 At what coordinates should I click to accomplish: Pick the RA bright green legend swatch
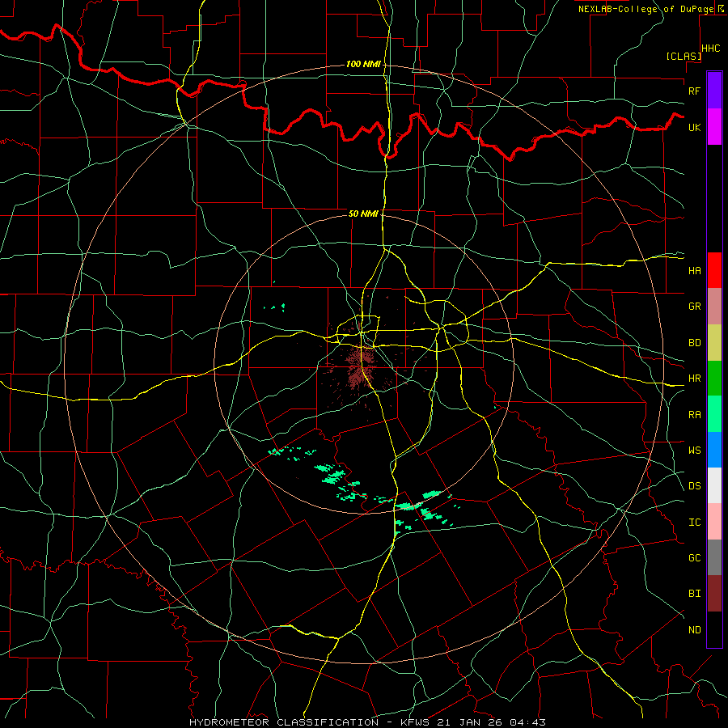(x=714, y=414)
